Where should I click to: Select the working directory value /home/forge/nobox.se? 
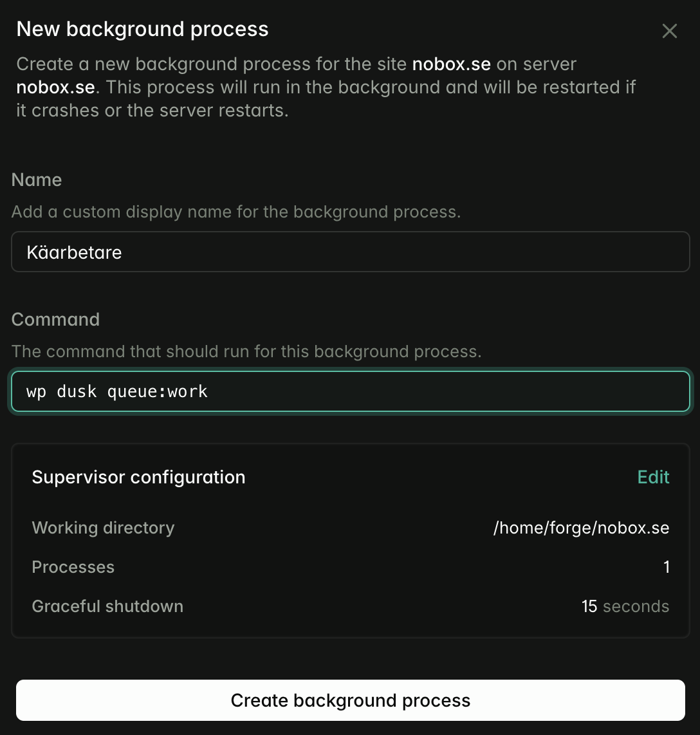(582, 528)
